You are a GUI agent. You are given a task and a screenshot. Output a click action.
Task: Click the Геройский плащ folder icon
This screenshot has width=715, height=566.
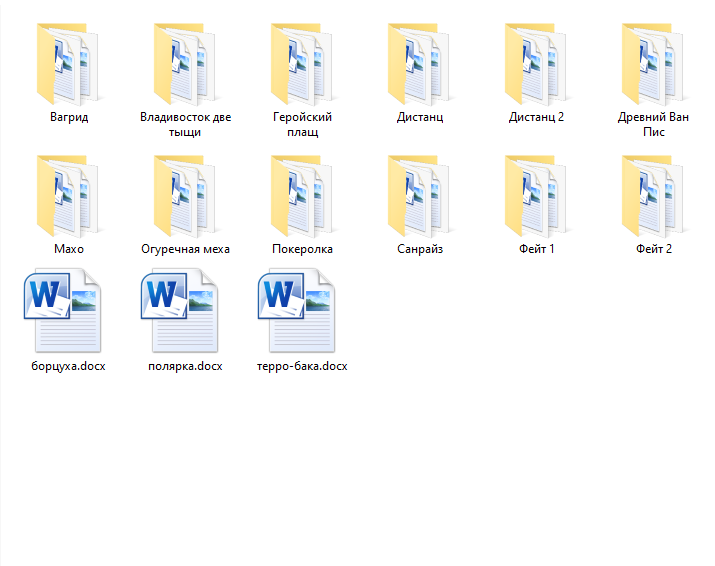point(303,63)
